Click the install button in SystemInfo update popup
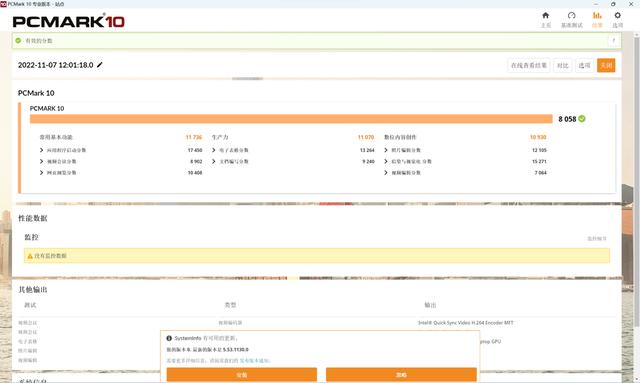640x383 pixels. (x=242, y=374)
